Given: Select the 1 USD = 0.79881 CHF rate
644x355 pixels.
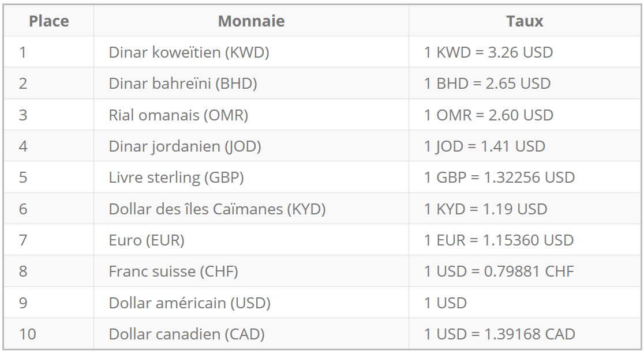Looking at the screenshot, I should point(499,271).
